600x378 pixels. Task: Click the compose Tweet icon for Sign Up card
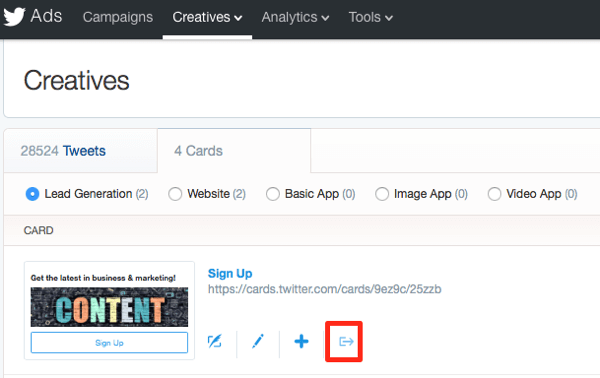click(214, 341)
